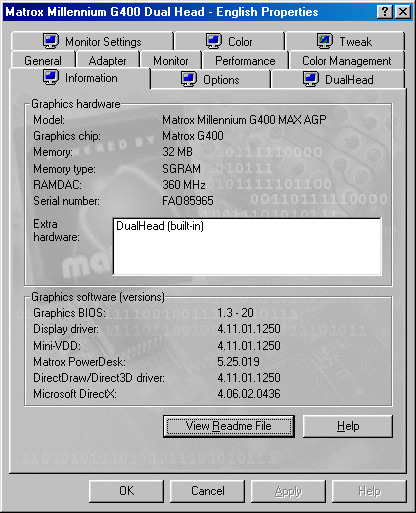Click the Help button beside View Readme File
This screenshot has width=416, height=513.
click(x=348, y=426)
